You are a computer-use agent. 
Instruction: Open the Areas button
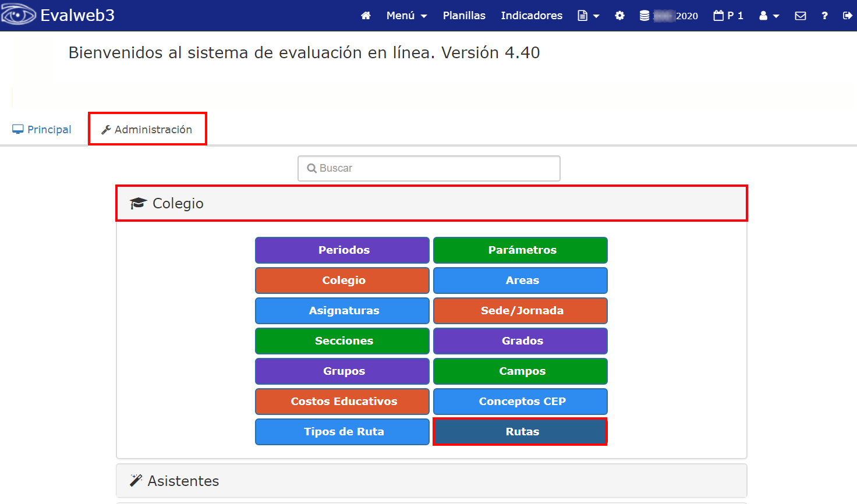coord(520,281)
